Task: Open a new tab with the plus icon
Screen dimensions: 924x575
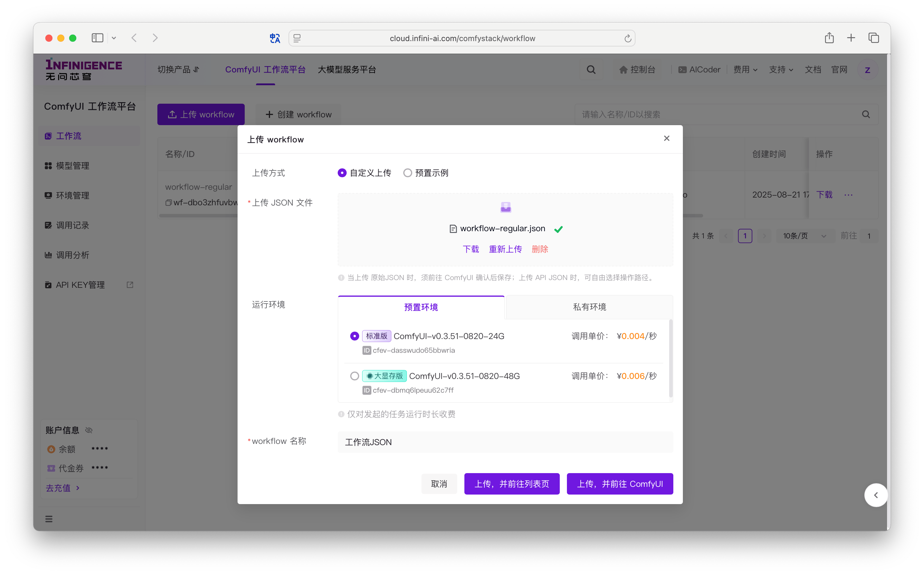Action: click(x=851, y=38)
